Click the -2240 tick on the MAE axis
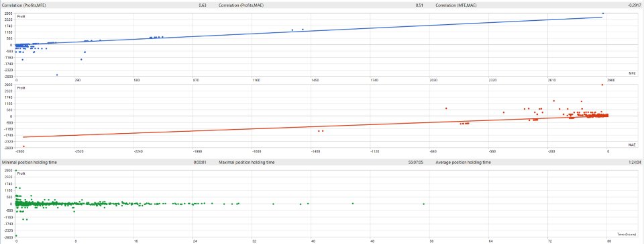 coord(138,151)
